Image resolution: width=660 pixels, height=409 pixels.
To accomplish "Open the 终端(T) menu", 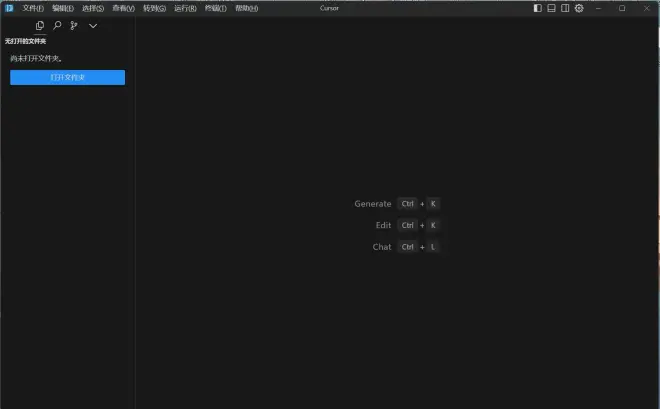I will 215,8.
